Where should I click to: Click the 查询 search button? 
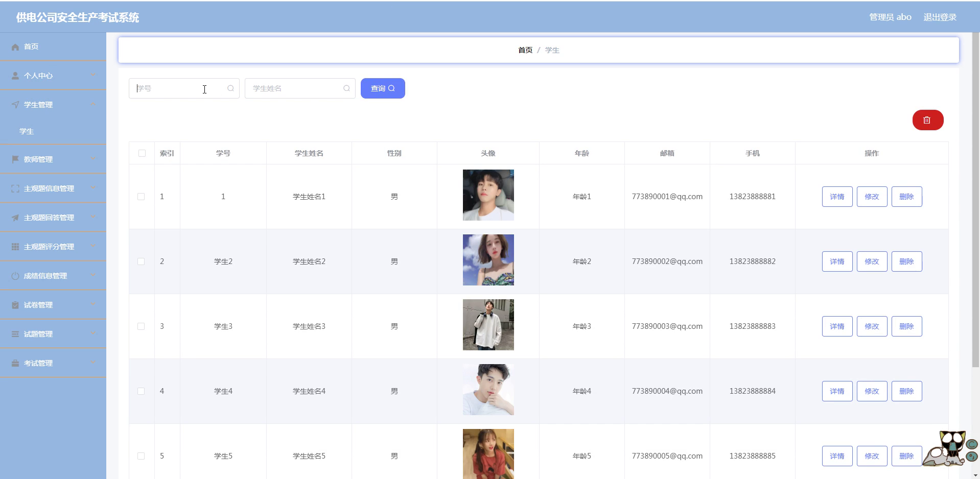[x=383, y=88]
